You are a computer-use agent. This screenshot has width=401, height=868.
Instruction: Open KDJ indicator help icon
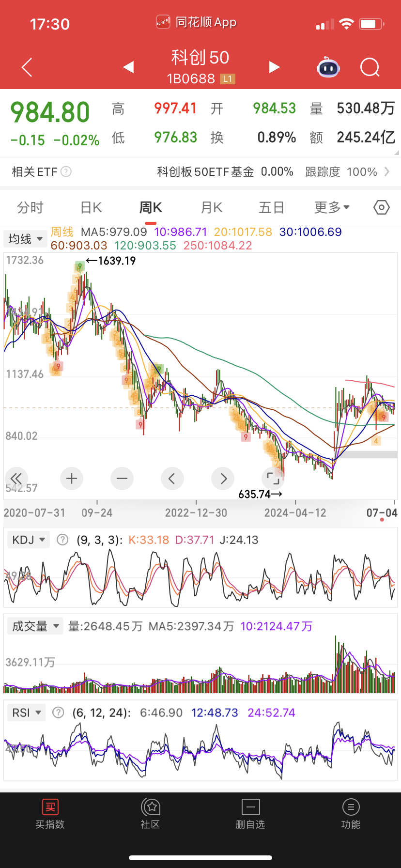pyautogui.click(x=62, y=540)
